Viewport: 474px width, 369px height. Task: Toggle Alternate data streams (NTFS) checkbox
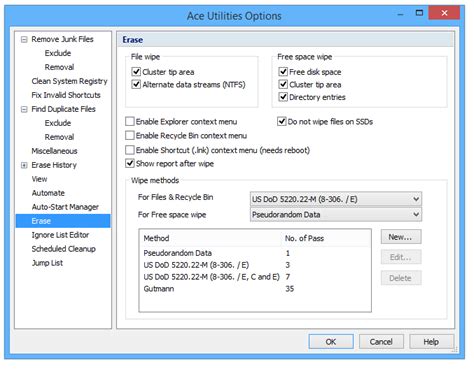136,84
